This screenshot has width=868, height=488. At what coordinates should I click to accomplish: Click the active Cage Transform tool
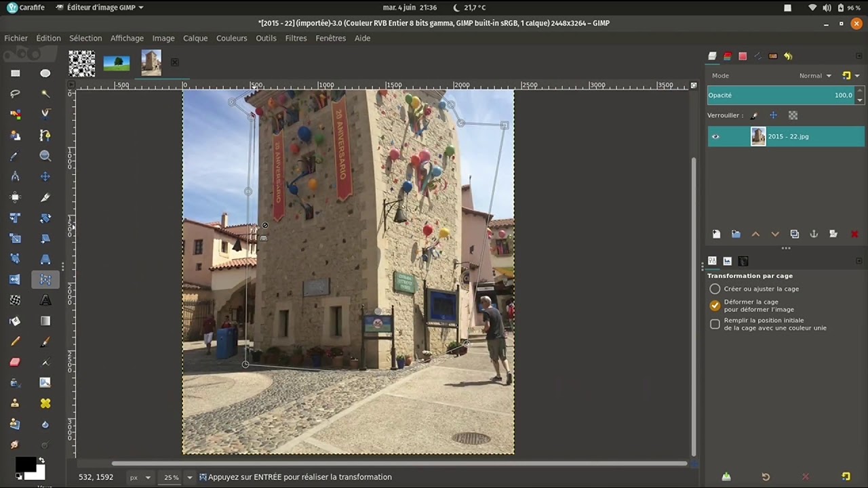coord(45,279)
